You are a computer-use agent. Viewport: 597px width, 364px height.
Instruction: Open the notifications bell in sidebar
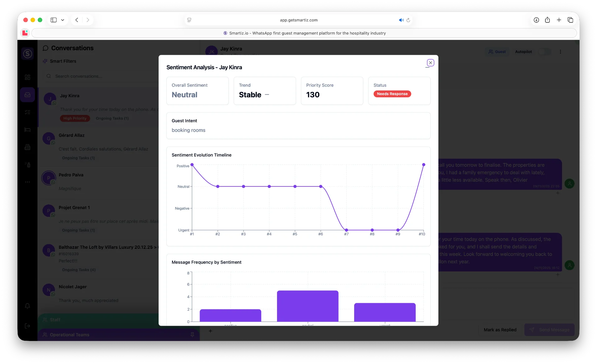point(28,306)
